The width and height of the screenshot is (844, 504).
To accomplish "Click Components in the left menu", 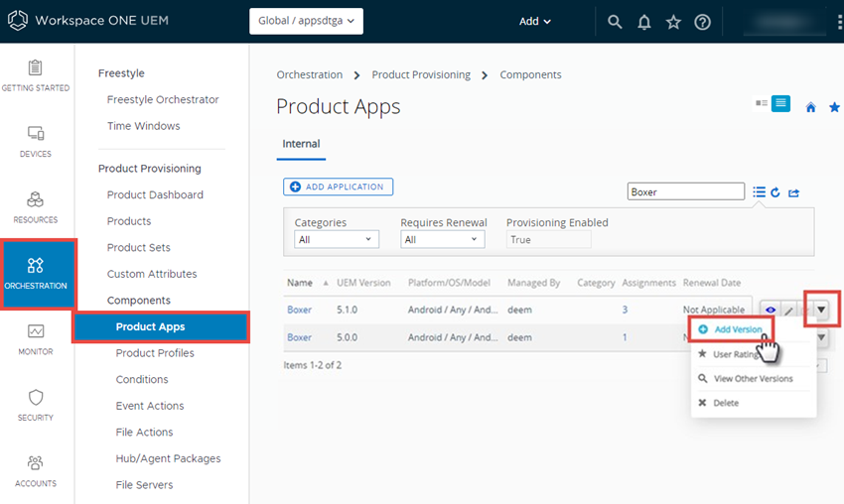I will coord(139,301).
